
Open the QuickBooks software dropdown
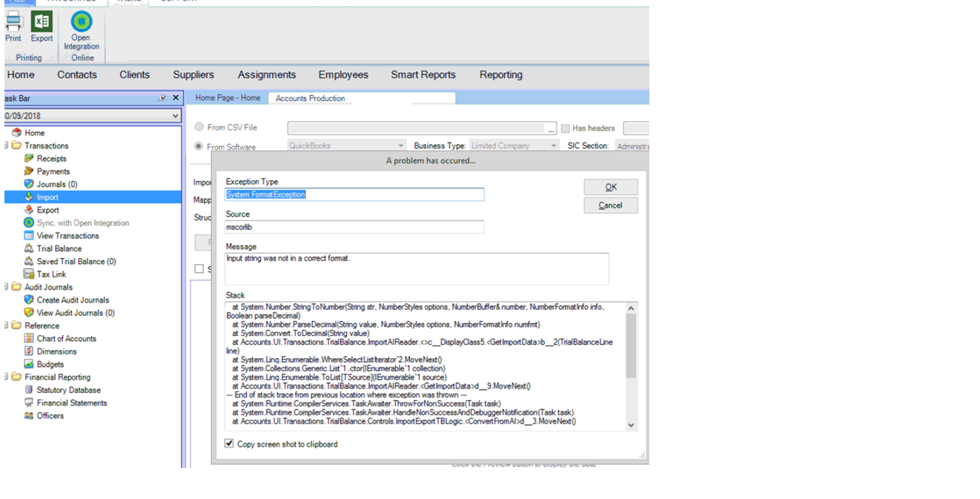click(401, 145)
